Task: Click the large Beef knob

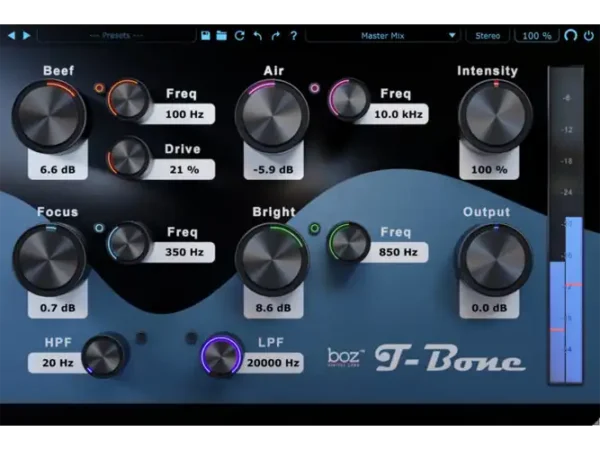Action: pos(49,116)
